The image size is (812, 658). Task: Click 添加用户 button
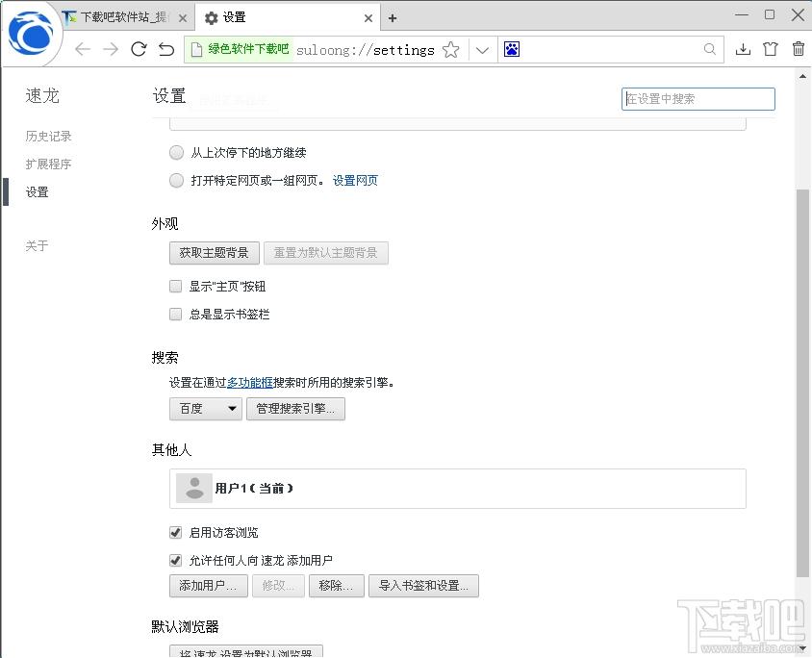(x=208, y=586)
